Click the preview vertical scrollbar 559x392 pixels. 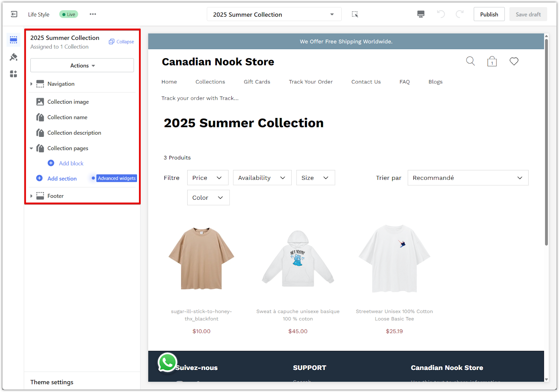pyautogui.click(x=546, y=142)
